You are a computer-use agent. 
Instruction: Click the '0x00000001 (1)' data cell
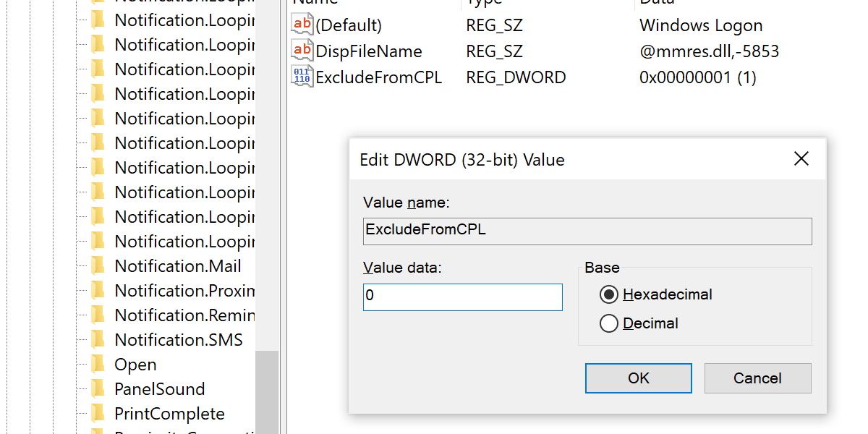[698, 77]
